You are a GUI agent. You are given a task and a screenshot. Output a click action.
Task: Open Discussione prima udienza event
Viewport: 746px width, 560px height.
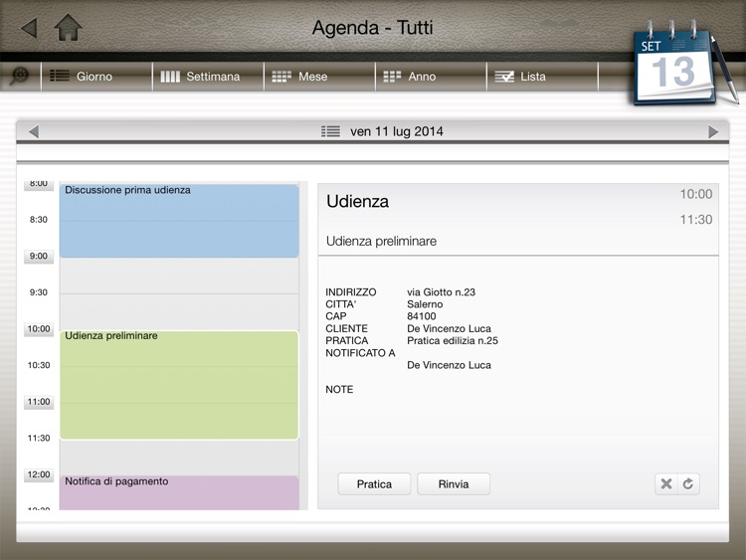point(179,221)
